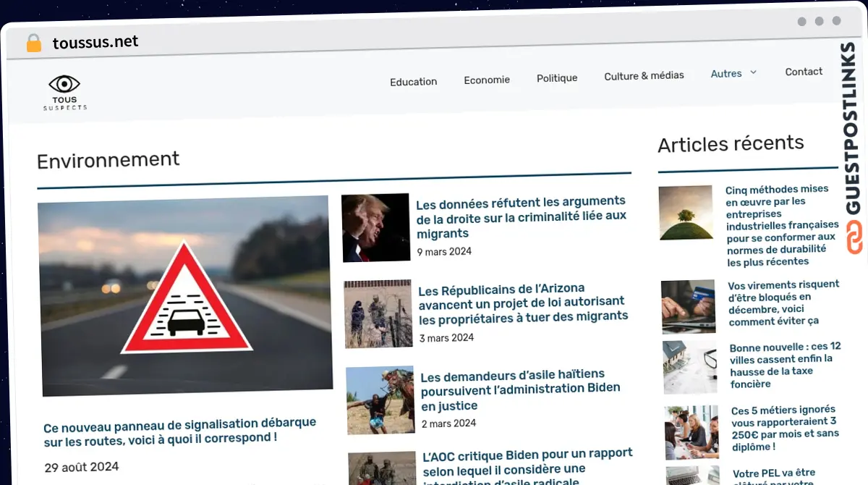Click thumbnail beside L'AOC critique Biden
This screenshot has height=485, width=868.
pos(382,468)
